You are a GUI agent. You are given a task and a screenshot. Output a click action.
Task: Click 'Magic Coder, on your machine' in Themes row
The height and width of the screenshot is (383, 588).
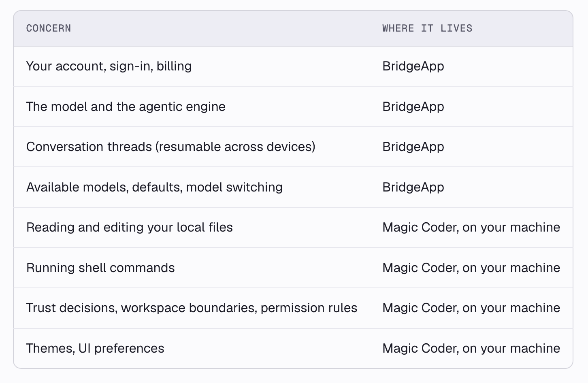(x=471, y=348)
